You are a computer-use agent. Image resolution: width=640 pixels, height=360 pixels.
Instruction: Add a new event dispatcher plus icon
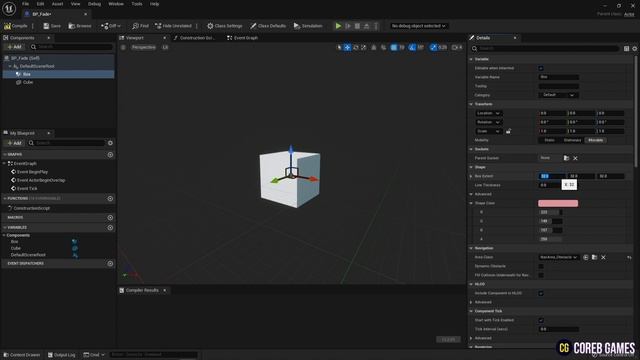click(x=110, y=264)
